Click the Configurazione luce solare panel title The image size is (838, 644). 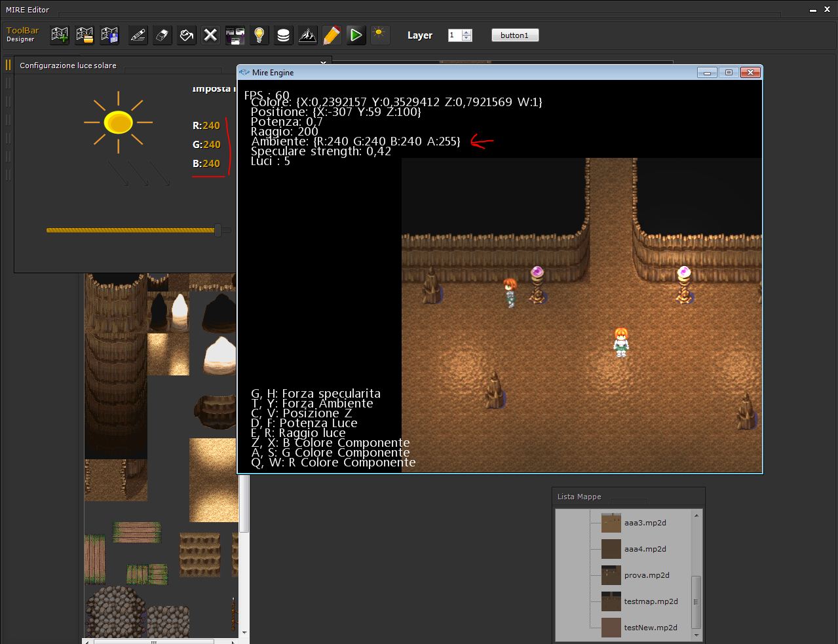(x=68, y=66)
